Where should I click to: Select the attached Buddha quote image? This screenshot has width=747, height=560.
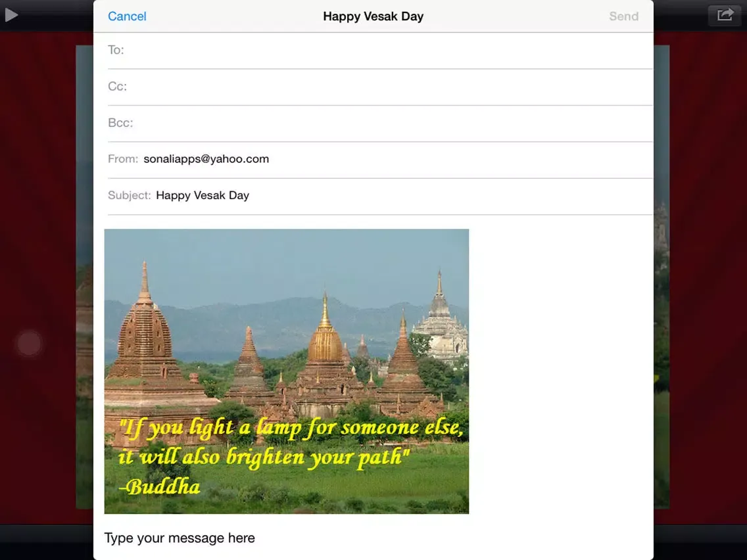click(286, 371)
